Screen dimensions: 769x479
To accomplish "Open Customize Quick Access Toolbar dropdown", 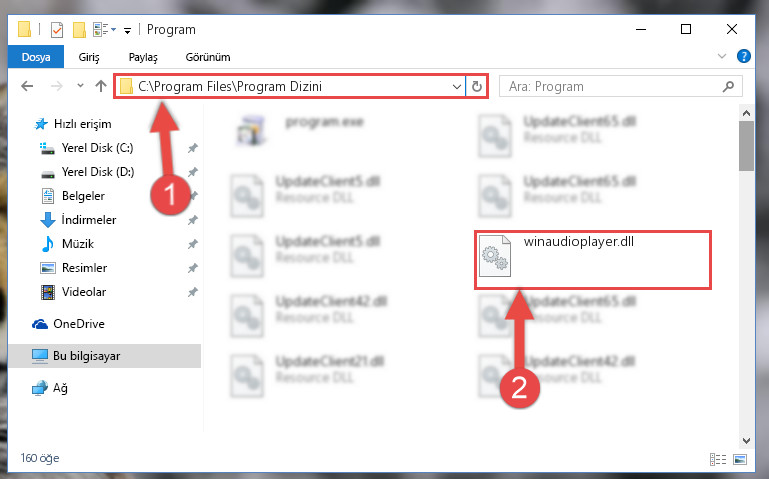I will tap(127, 31).
